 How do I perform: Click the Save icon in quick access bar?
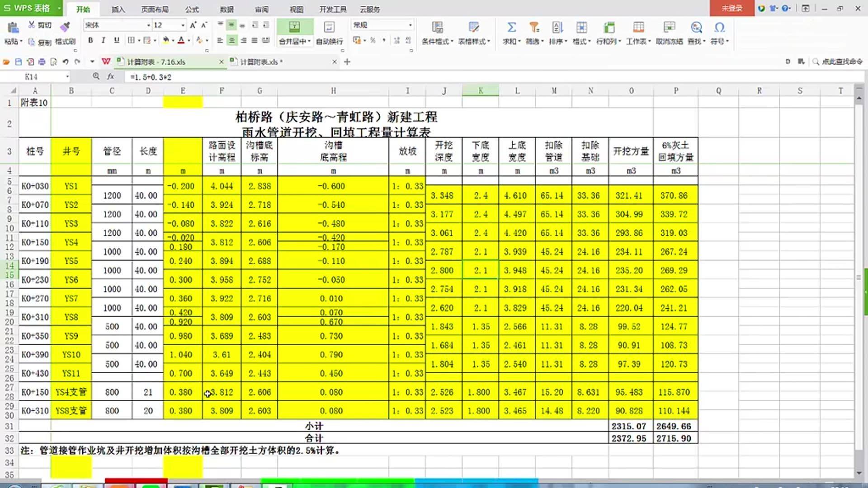click(19, 62)
